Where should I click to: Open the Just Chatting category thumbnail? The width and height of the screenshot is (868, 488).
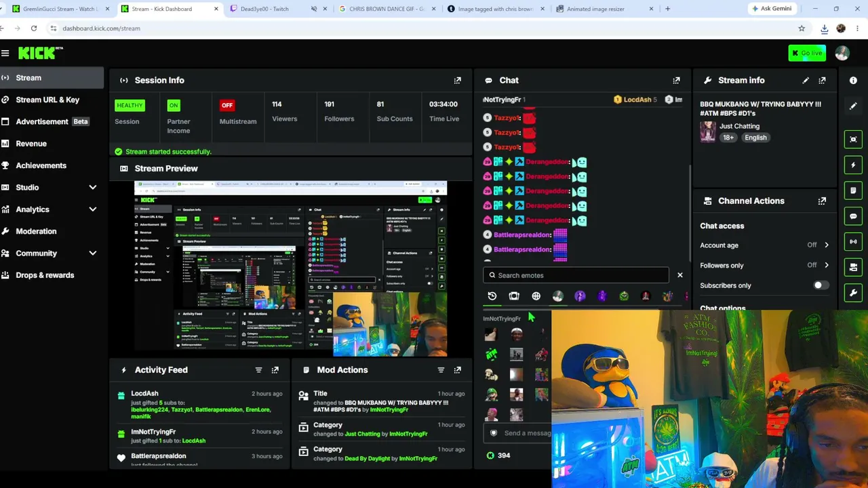708,131
